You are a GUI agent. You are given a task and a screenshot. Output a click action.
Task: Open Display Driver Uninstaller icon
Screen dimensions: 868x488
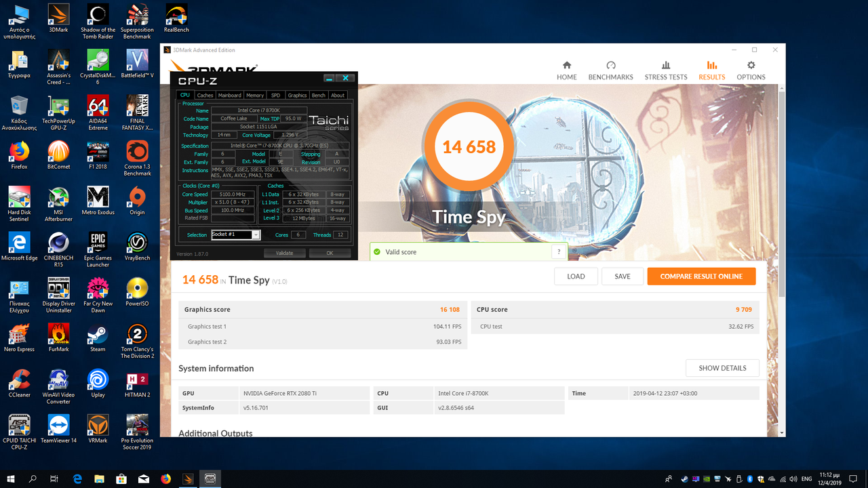click(58, 295)
